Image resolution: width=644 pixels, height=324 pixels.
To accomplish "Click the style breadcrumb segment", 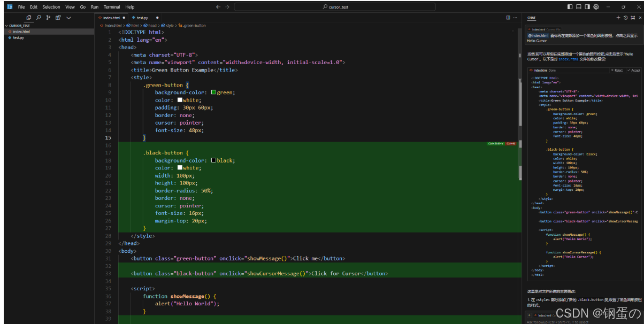I will coord(168,25).
